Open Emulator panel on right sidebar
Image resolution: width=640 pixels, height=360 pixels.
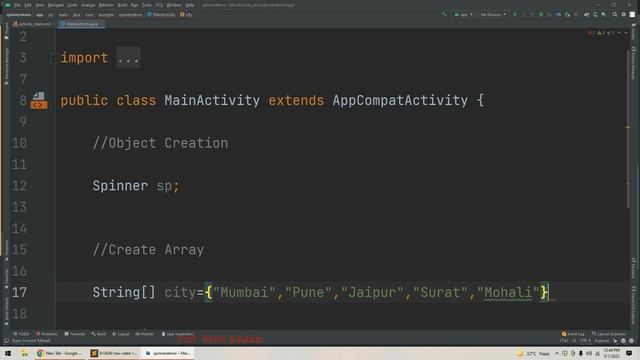[633, 268]
